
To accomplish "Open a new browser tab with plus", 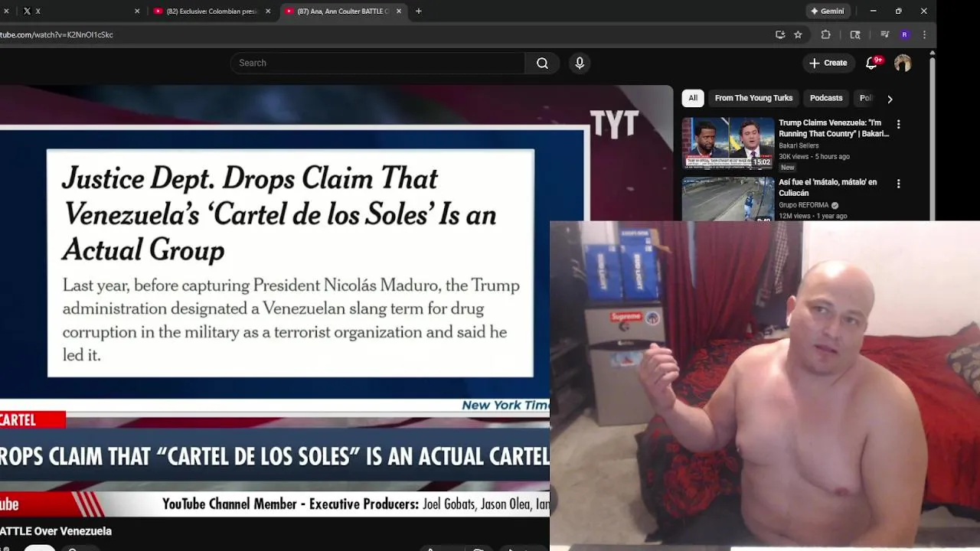I will pos(418,11).
